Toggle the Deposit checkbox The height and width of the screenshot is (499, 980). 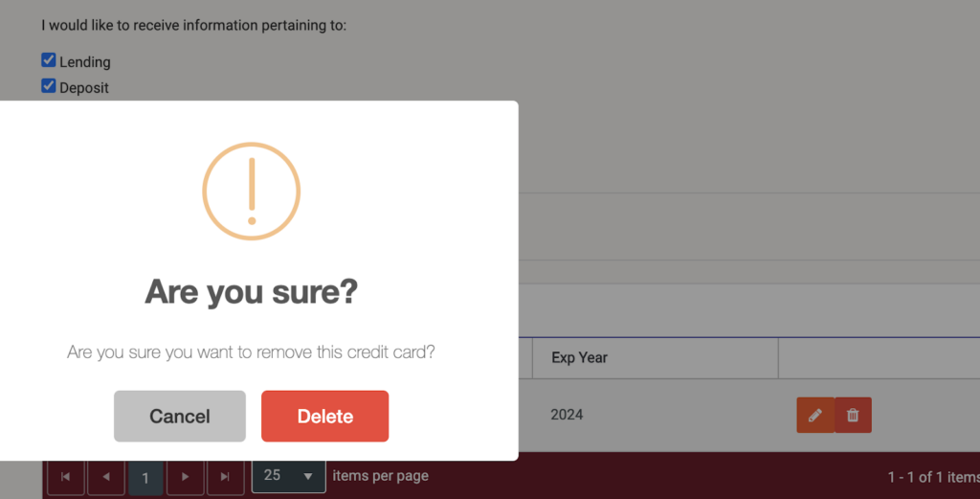pos(48,85)
